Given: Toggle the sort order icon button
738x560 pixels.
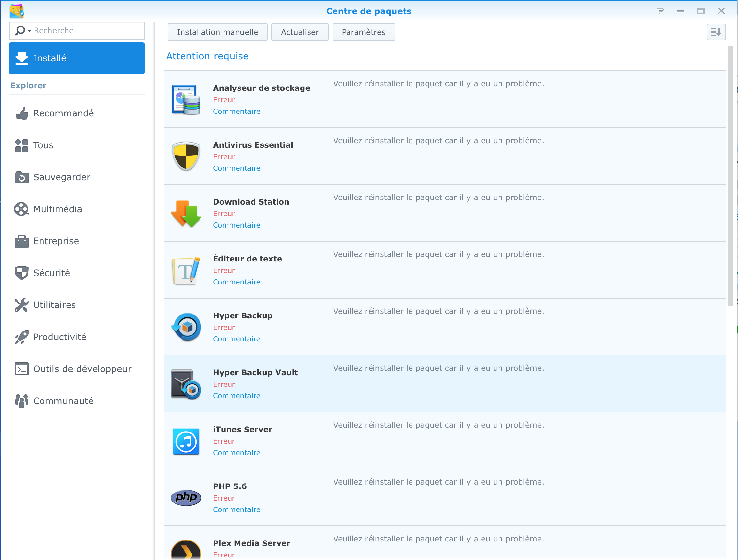Looking at the screenshot, I should pyautogui.click(x=716, y=32).
